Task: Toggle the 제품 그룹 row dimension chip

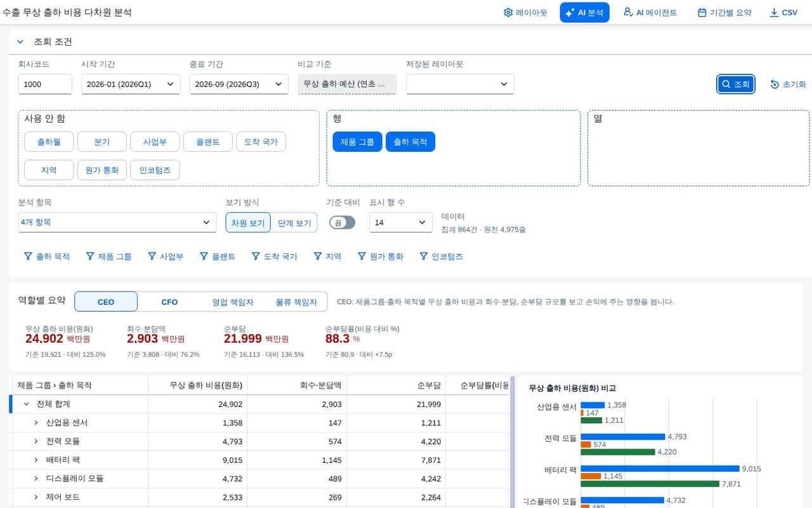Action: click(358, 142)
